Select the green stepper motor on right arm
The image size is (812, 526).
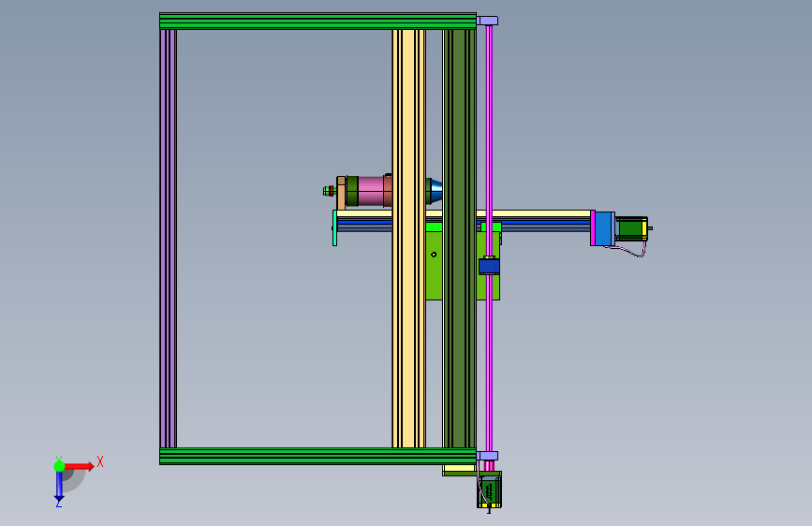coord(632,228)
